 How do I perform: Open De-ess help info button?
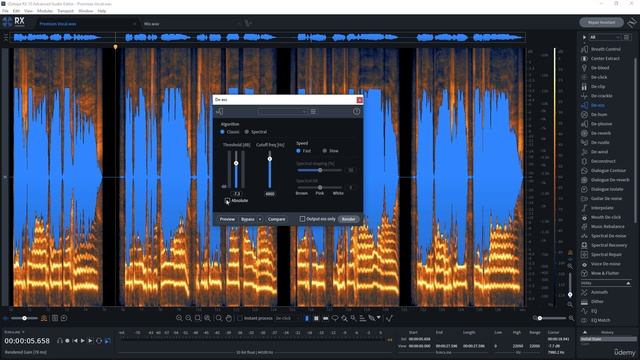tap(356, 111)
